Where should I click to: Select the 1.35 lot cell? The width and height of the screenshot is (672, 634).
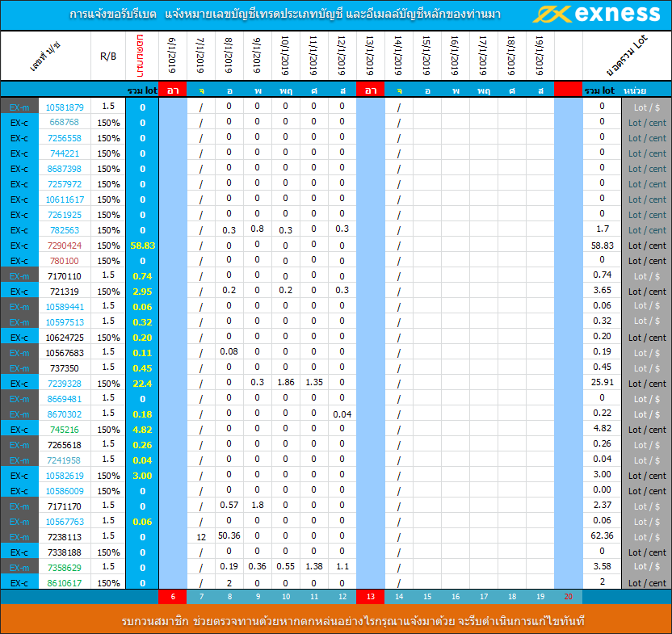pos(313,382)
